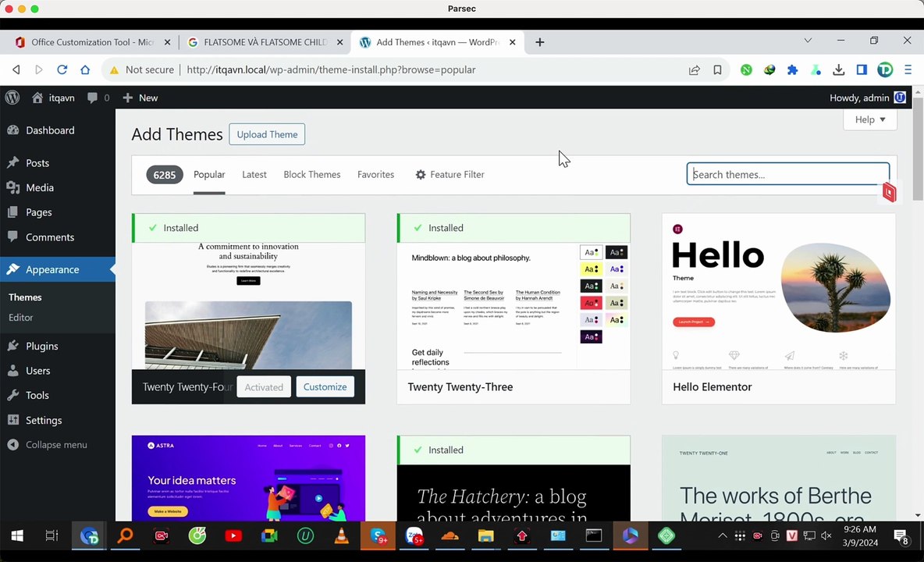Click the Twenty Twenty-Three theme name

tap(460, 386)
